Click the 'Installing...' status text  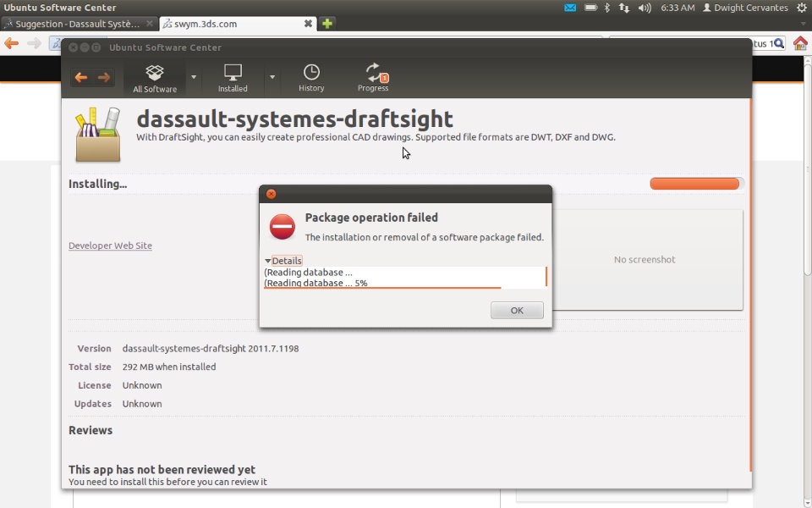click(98, 184)
